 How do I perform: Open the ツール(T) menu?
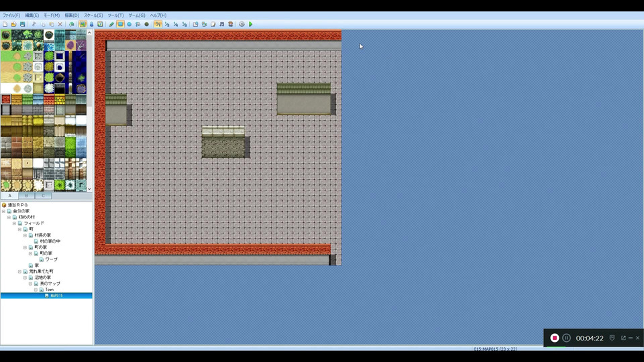tap(115, 15)
